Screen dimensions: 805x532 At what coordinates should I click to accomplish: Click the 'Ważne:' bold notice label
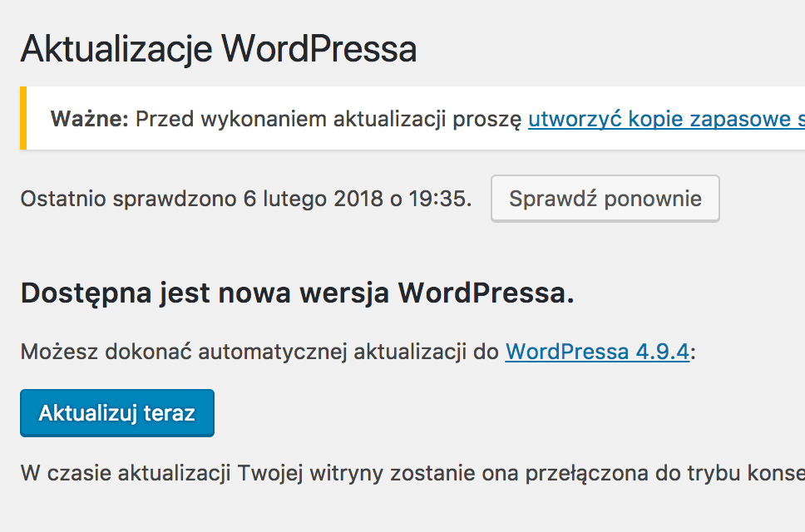pyautogui.click(x=89, y=119)
